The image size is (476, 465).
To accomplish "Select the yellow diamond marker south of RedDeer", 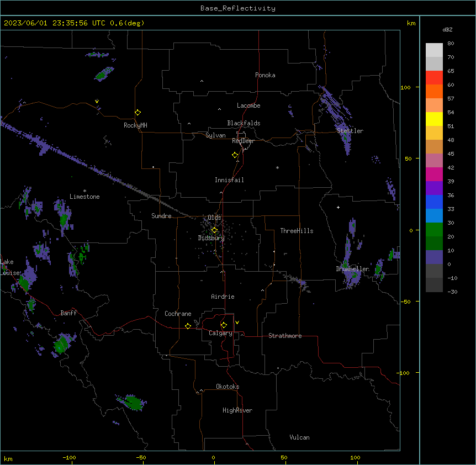I will click(235, 155).
